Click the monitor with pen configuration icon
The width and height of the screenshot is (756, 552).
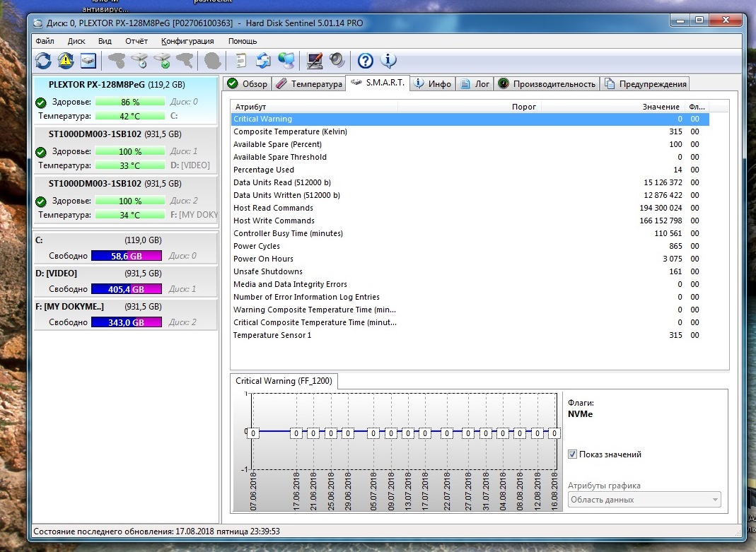[x=315, y=61]
